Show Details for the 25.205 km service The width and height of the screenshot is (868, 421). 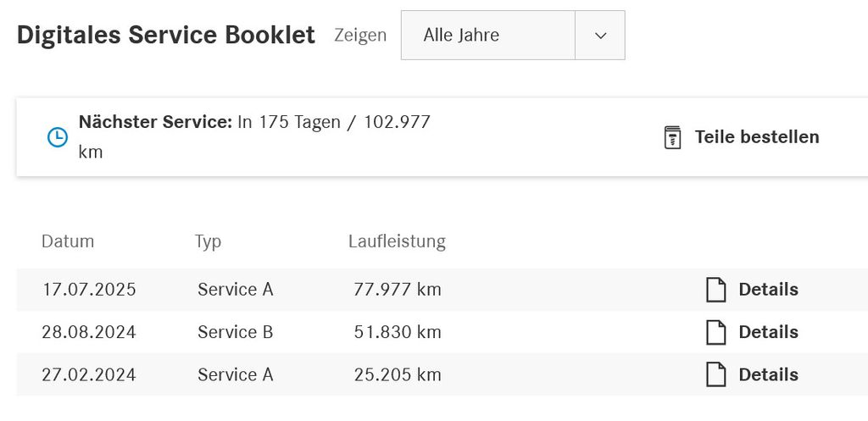click(768, 374)
